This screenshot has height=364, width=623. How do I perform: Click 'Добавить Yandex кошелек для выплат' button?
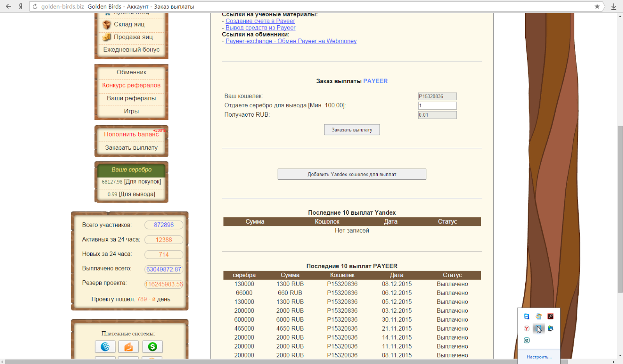pyautogui.click(x=352, y=174)
